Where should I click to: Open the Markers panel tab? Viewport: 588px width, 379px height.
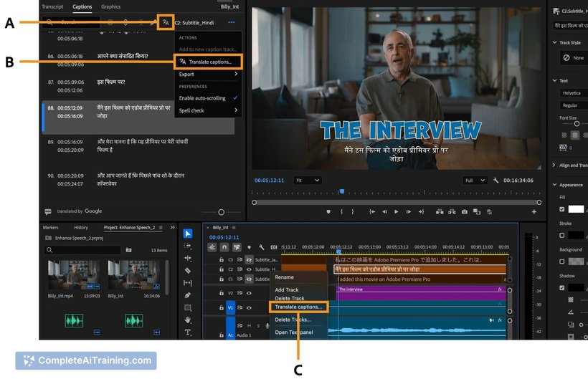click(x=51, y=227)
